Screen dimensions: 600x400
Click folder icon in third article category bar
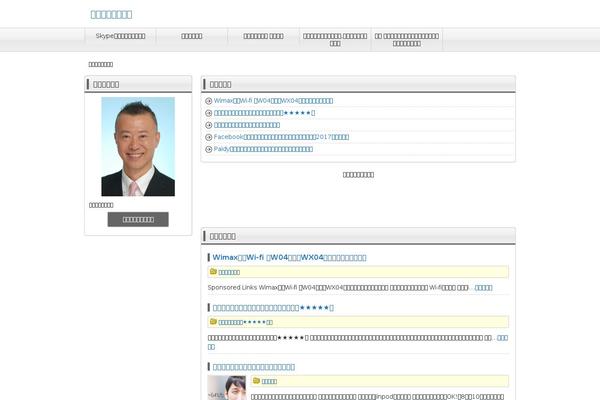point(256,381)
